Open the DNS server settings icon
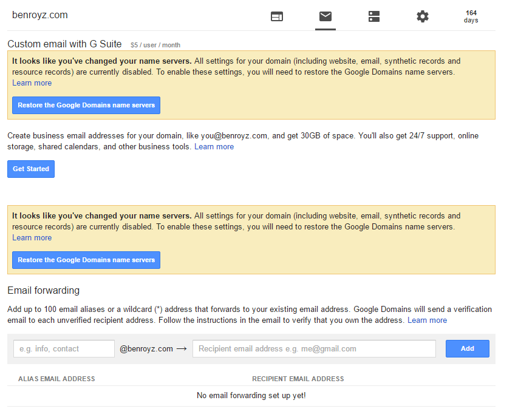 coord(374,16)
